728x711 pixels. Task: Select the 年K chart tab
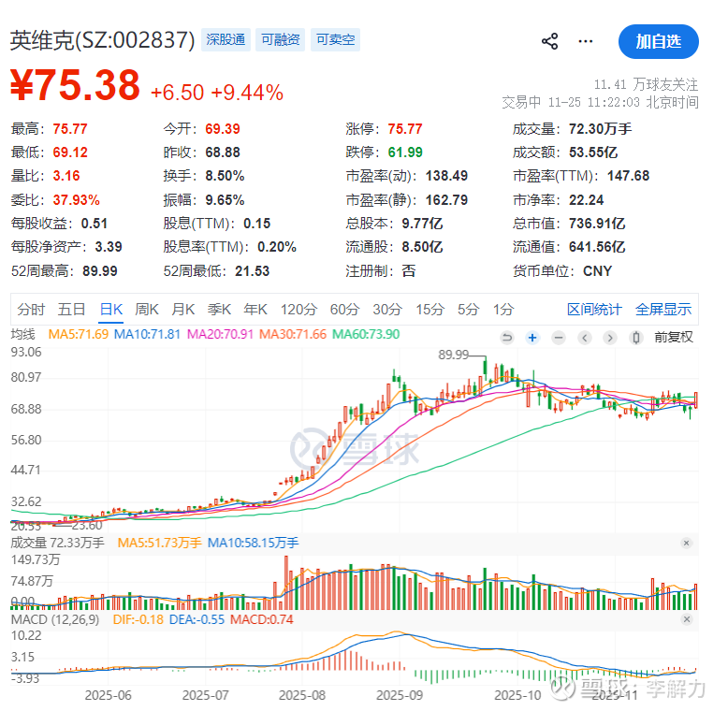click(255, 309)
